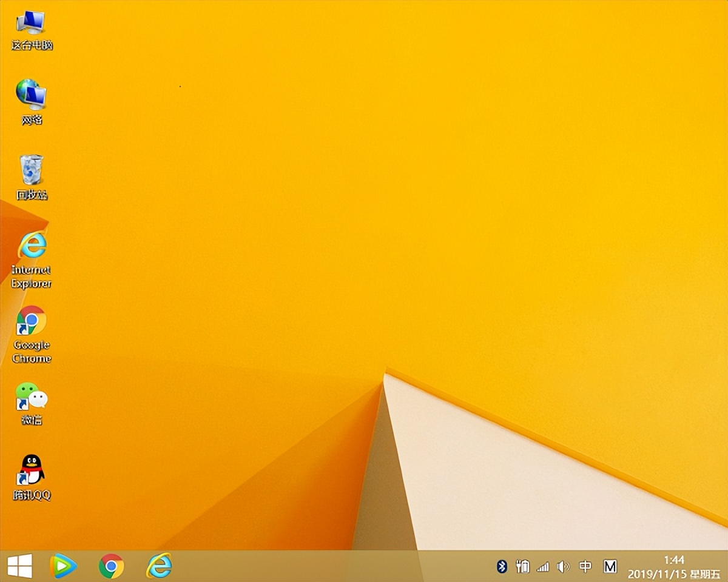This screenshot has width=728, height=582.
Task: Select the 回收站 Recycle Bin icon
Action: coord(32,176)
